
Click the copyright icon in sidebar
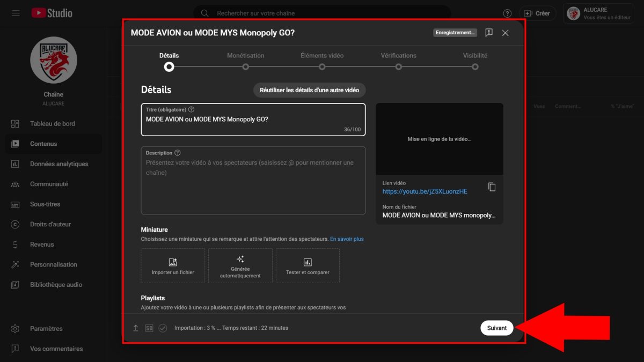coord(15,224)
